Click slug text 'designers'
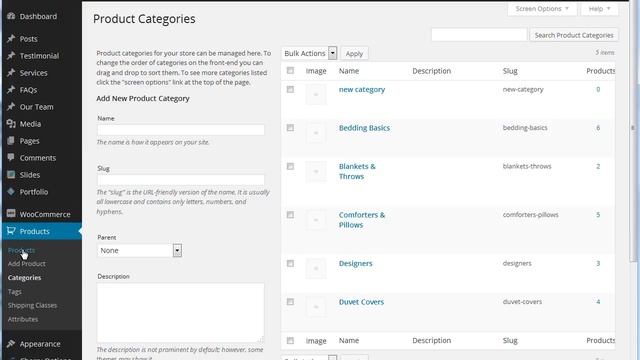640x360 pixels. [x=517, y=263]
